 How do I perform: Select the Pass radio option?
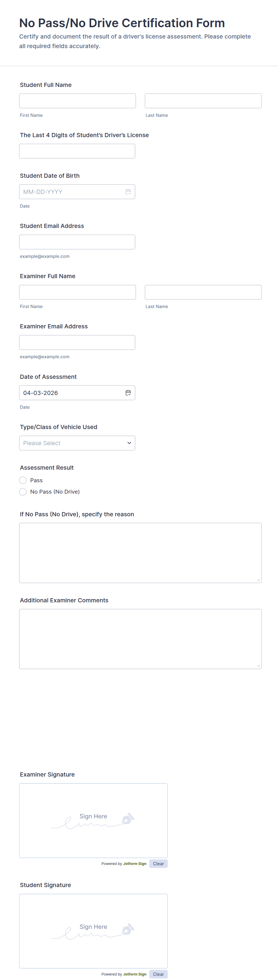tap(23, 480)
